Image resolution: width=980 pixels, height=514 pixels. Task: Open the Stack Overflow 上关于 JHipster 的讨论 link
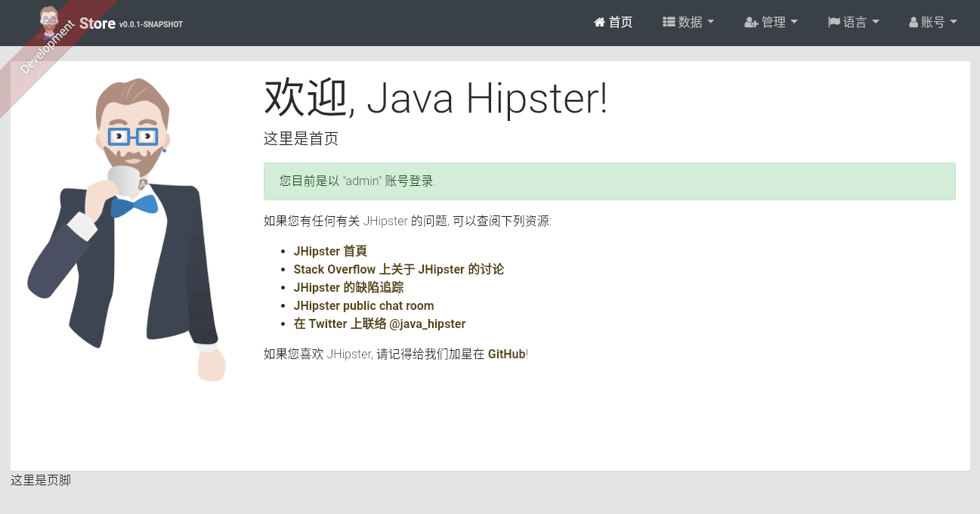pos(399,269)
